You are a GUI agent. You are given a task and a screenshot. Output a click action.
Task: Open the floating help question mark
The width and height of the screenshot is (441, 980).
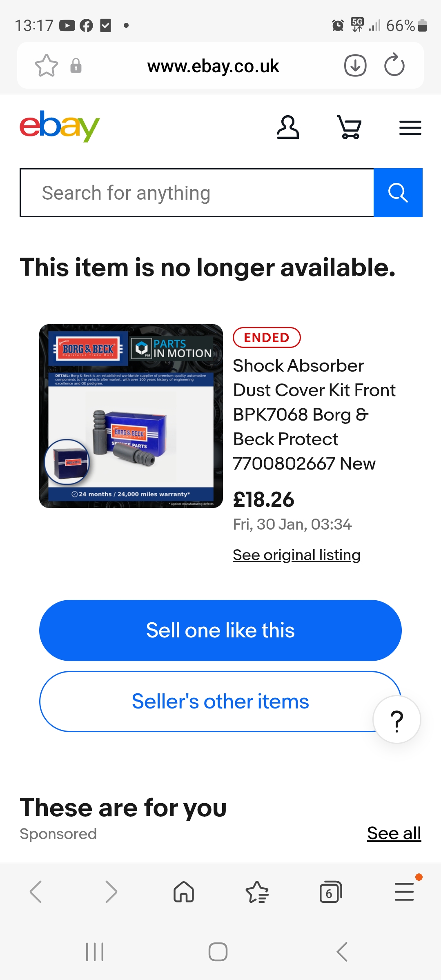pyautogui.click(x=397, y=719)
